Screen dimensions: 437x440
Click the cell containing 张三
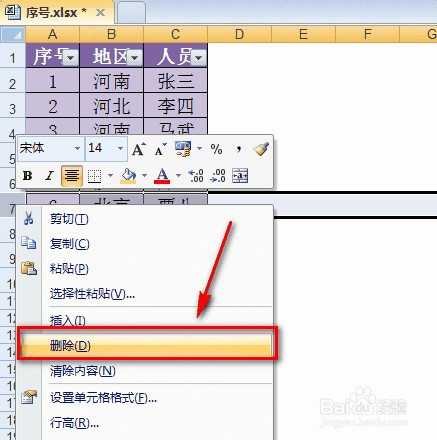point(176,81)
